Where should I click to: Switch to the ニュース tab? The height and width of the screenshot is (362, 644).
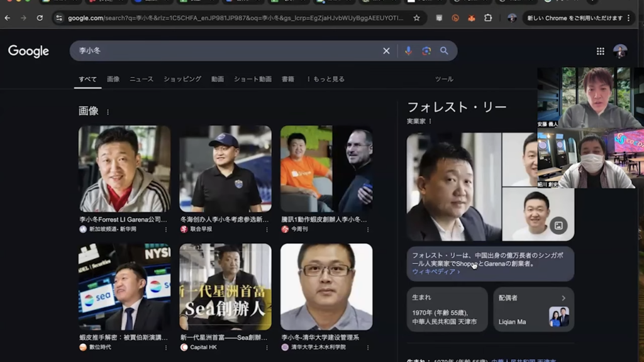click(142, 79)
